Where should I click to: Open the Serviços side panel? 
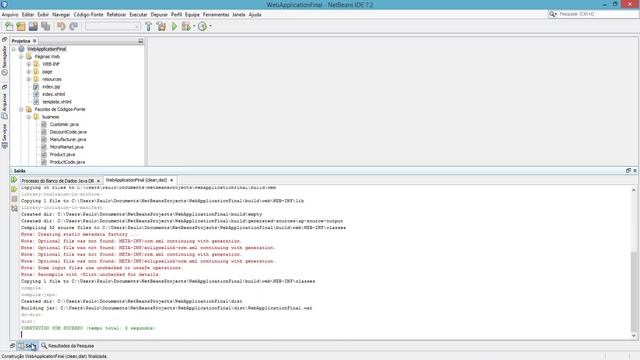[4, 136]
